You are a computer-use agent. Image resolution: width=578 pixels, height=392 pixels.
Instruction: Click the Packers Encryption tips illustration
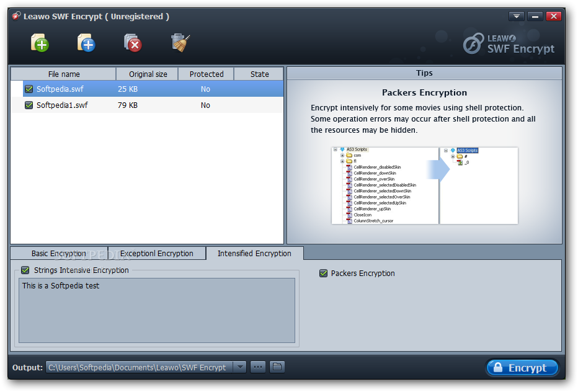(x=425, y=185)
